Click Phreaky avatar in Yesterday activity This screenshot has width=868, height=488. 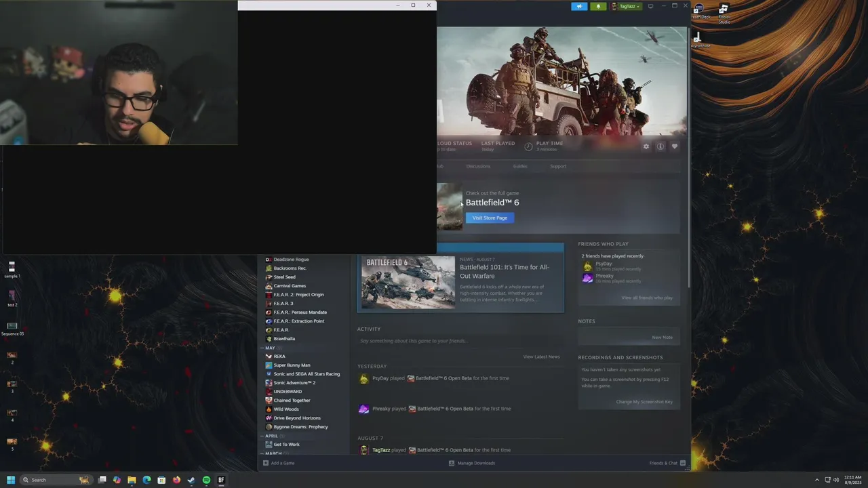pos(364,409)
